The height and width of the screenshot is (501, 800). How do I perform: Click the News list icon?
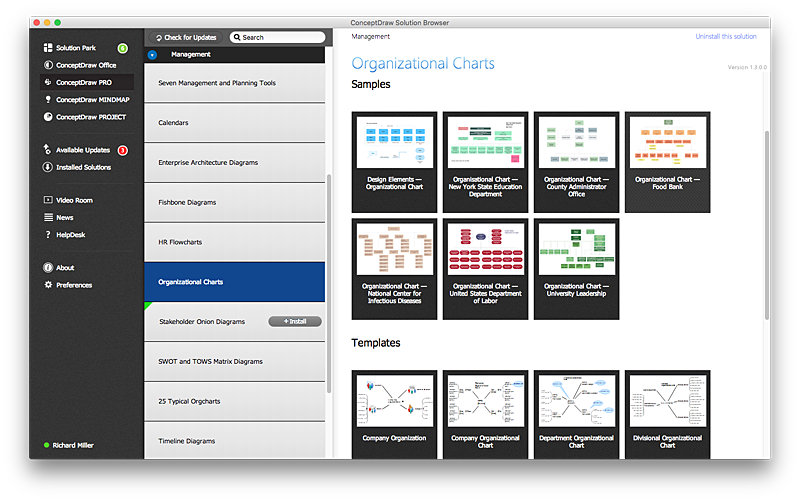[x=48, y=217]
